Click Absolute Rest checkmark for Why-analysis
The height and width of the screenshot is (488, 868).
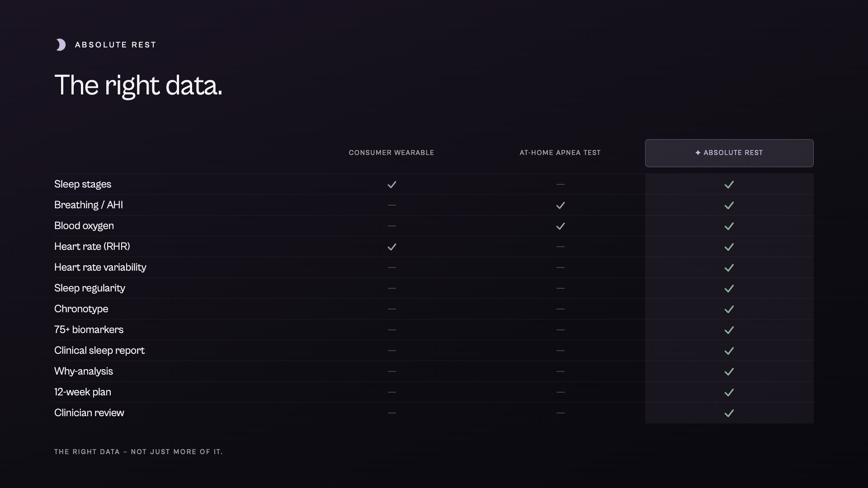[729, 371]
